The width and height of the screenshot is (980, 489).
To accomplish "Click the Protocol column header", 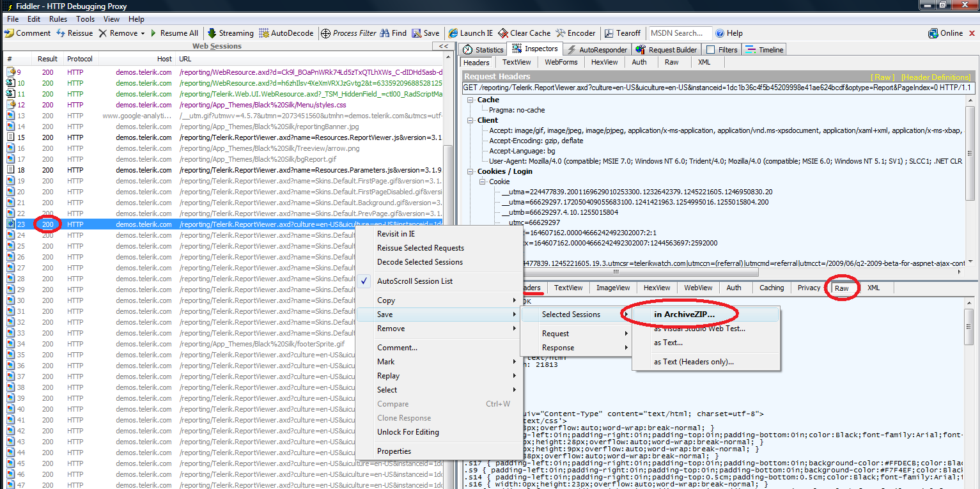I will click(x=80, y=59).
